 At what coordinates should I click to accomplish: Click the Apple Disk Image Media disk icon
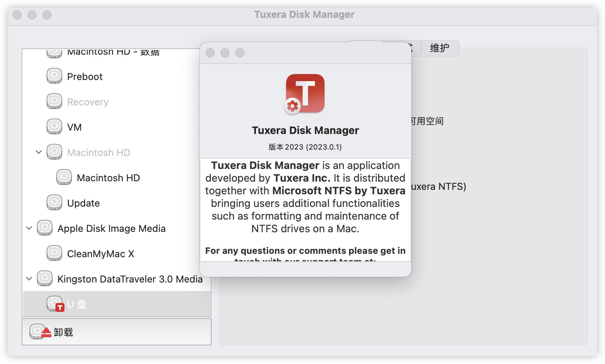45,227
